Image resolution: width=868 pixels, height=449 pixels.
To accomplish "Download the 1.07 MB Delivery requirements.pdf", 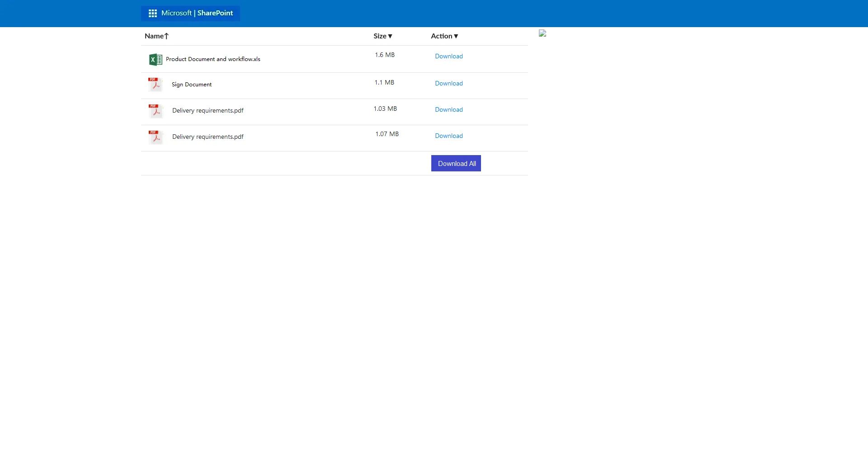I will tap(448, 136).
